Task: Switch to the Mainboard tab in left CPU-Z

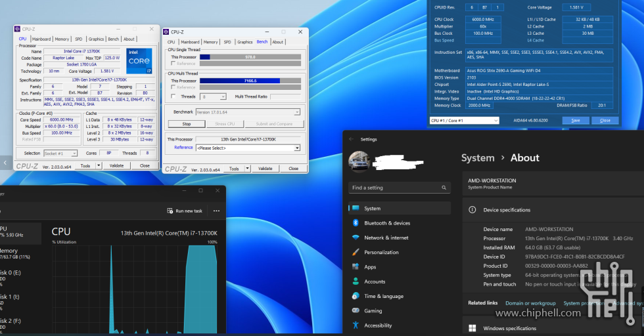Action: coord(41,39)
